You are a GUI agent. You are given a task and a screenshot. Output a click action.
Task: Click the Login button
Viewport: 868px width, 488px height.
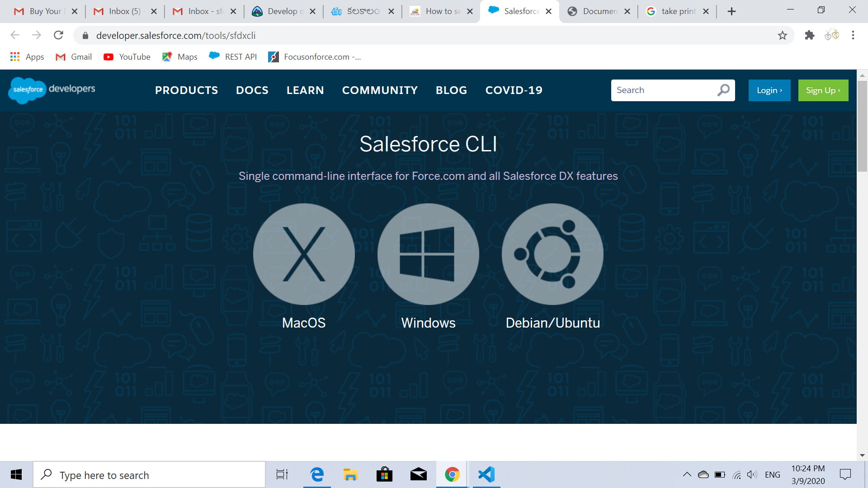[x=769, y=90]
